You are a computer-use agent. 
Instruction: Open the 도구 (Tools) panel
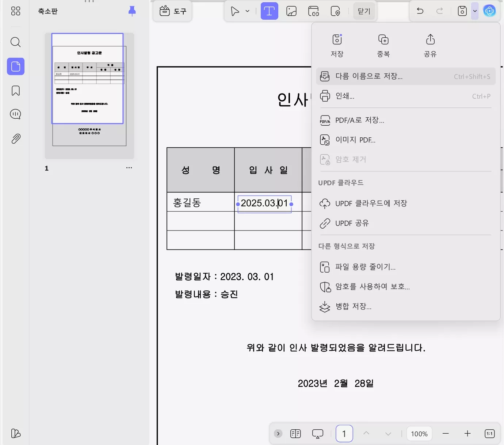172,11
